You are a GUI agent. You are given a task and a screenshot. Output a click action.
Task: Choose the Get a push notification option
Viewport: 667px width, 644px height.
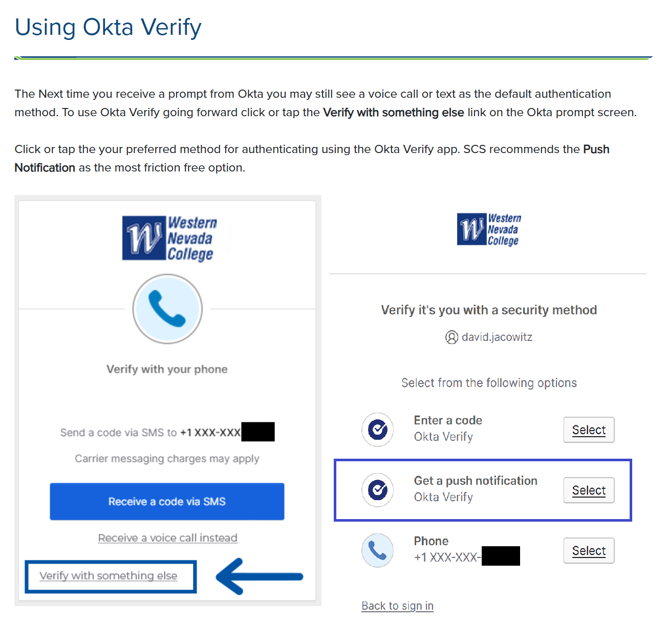[588, 490]
